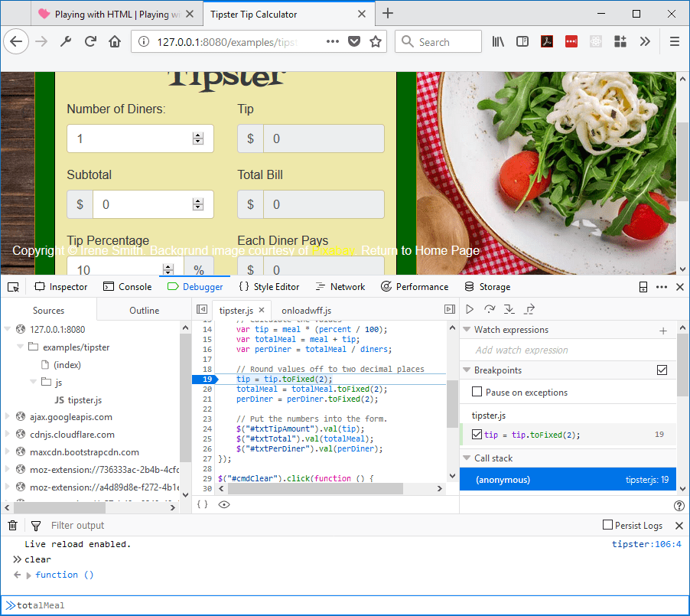The height and width of the screenshot is (616, 690).
Task: Collapse the Call stack section
Action: click(x=466, y=458)
